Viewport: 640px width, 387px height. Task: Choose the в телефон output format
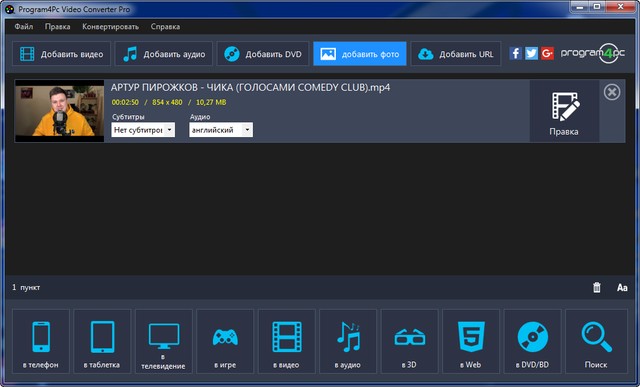(41, 341)
